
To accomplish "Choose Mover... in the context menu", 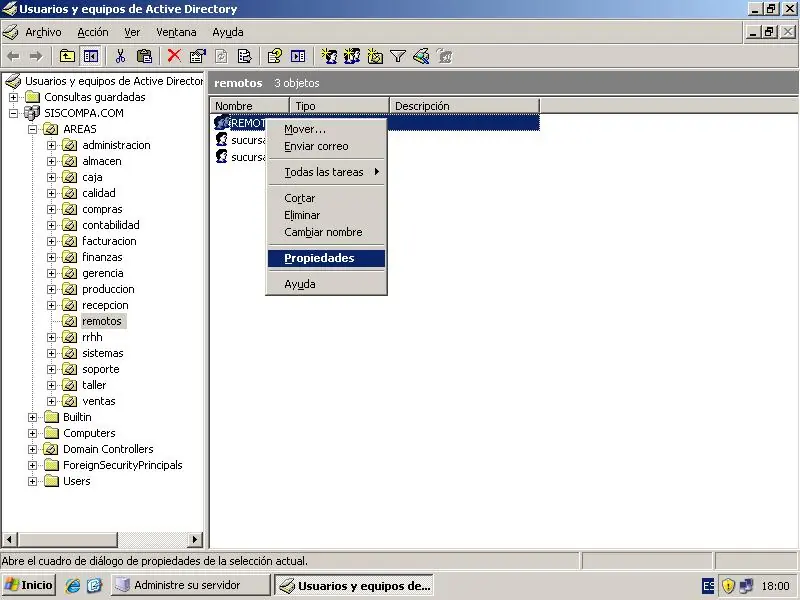I will tap(326, 129).
